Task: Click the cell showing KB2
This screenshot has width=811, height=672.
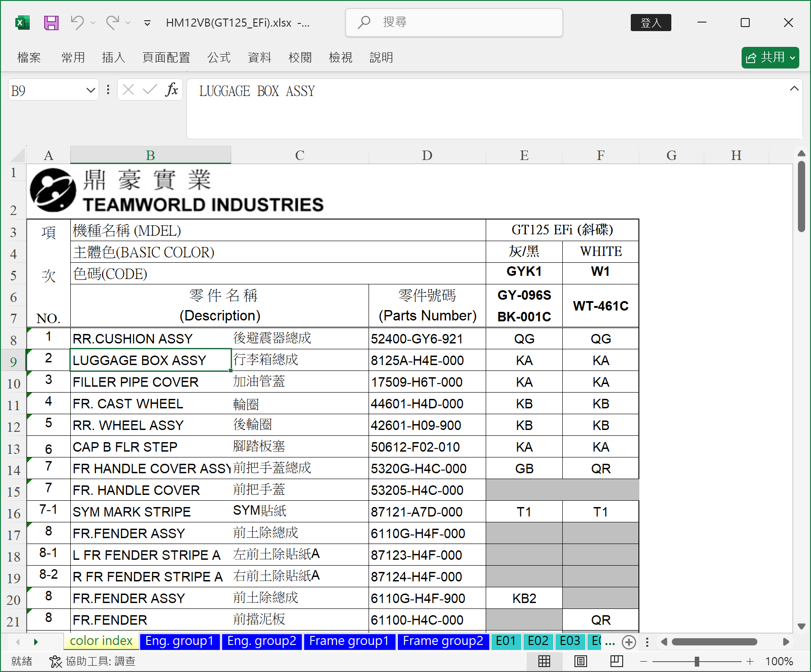Action: pos(524,598)
